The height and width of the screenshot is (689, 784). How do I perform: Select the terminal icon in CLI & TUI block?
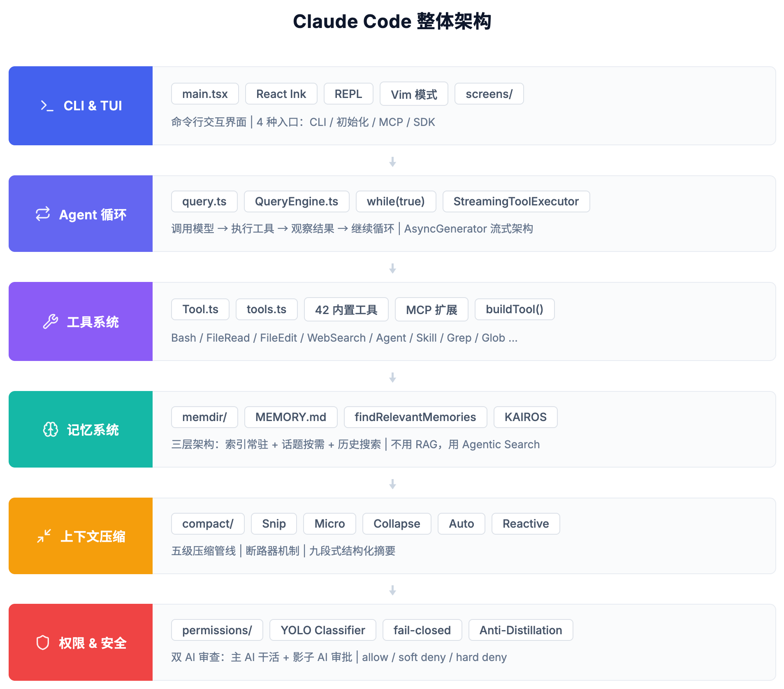46,106
